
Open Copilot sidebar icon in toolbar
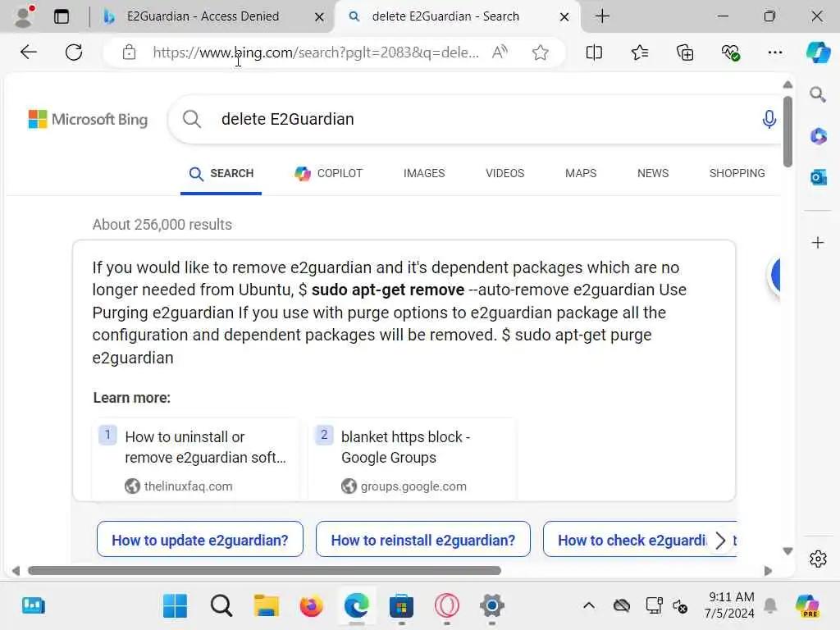coord(818,52)
